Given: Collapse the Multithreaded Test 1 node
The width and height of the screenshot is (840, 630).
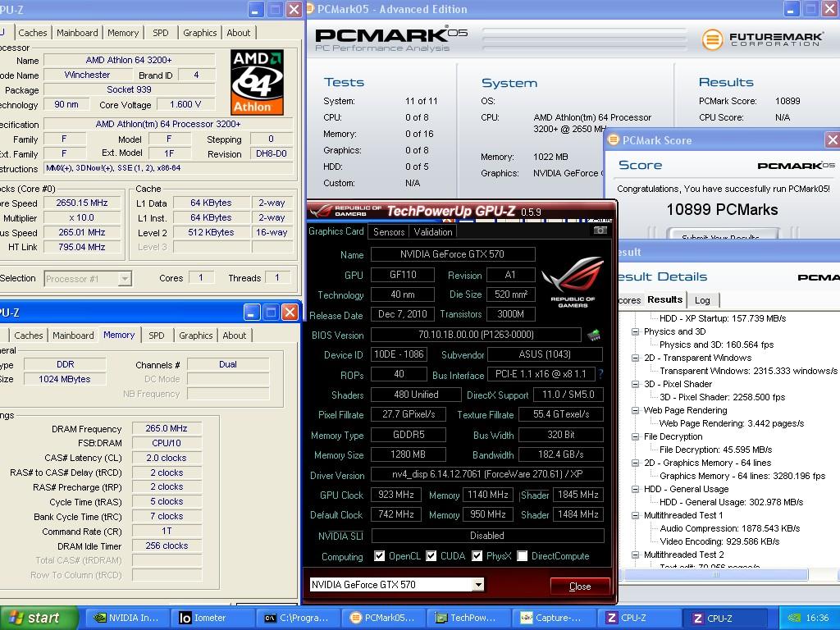Looking at the screenshot, I should click(636, 515).
